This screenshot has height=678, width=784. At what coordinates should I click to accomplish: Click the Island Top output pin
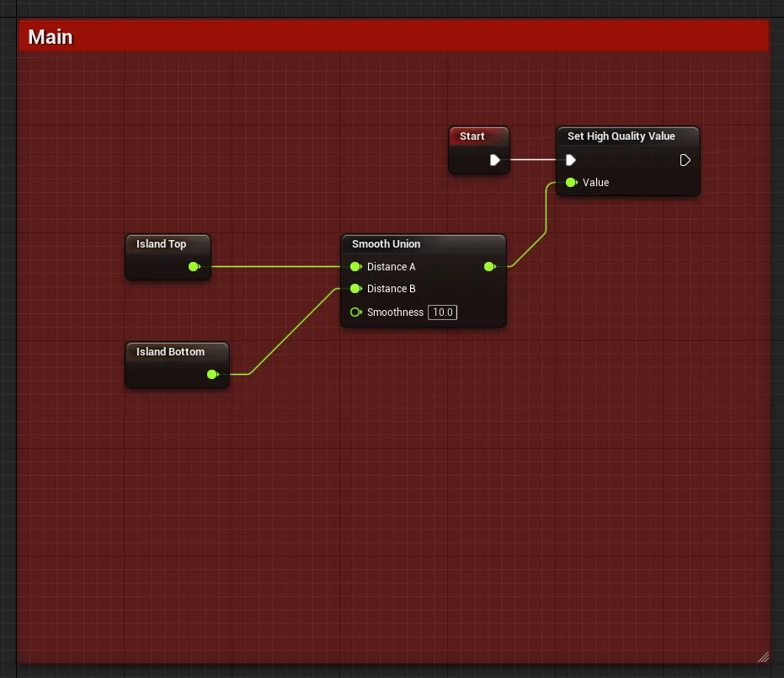[194, 267]
